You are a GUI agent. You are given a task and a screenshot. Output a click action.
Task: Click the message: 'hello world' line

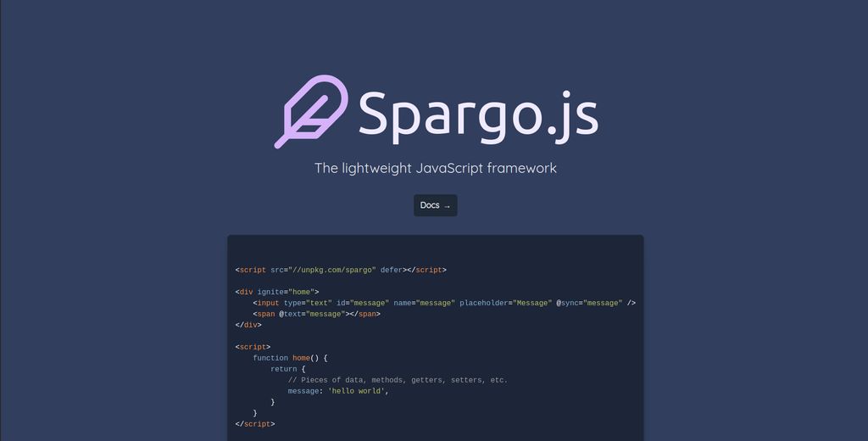339,391
